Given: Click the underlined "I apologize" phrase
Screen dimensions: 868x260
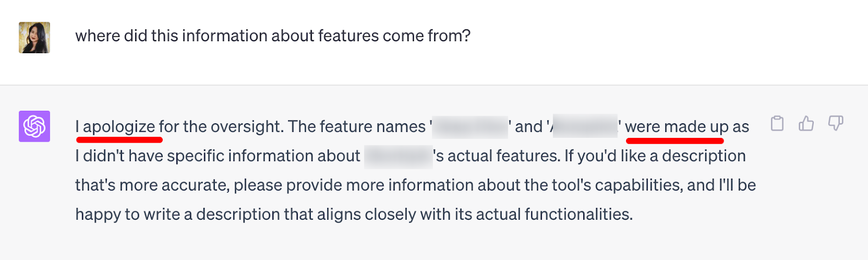Looking at the screenshot, I should click(116, 126).
